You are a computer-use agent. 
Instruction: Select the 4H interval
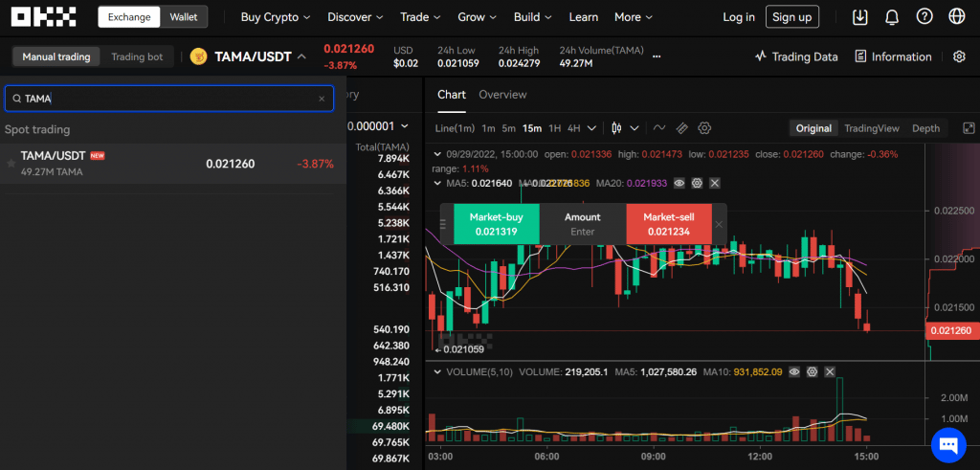point(574,128)
